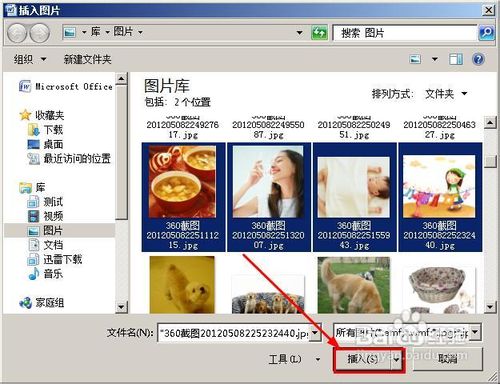This screenshot has width=500, height=384.
Task: Click file name ending 27.jpg in top row
Action: (440, 129)
